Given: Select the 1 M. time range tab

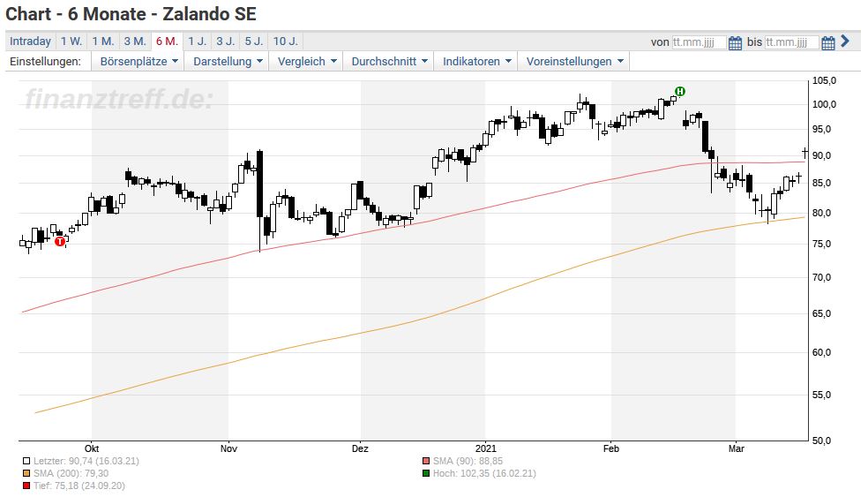Looking at the screenshot, I should (x=103, y=41).
